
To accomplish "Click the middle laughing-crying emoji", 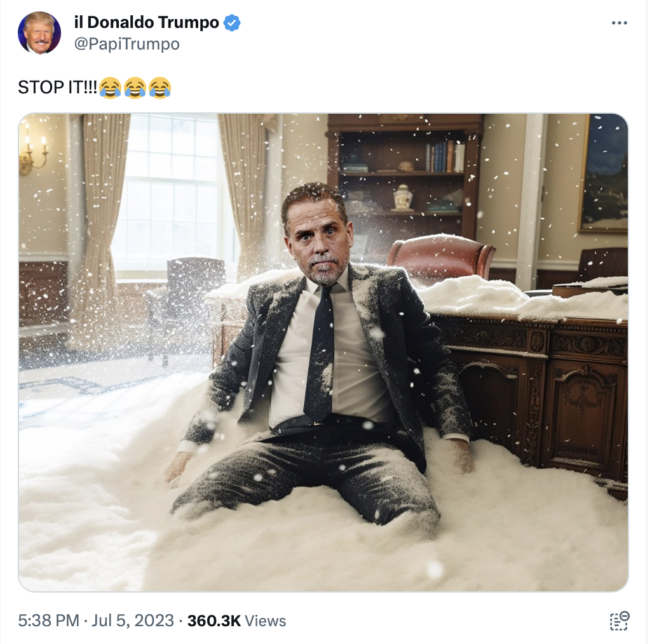I will coord(135,88).
